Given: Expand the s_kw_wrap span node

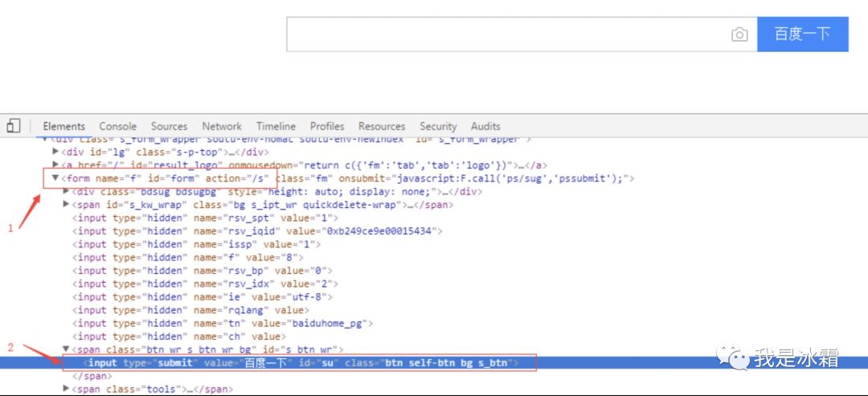Looking at the screenshot, I should pyautogui.click(x=67, y=205).
